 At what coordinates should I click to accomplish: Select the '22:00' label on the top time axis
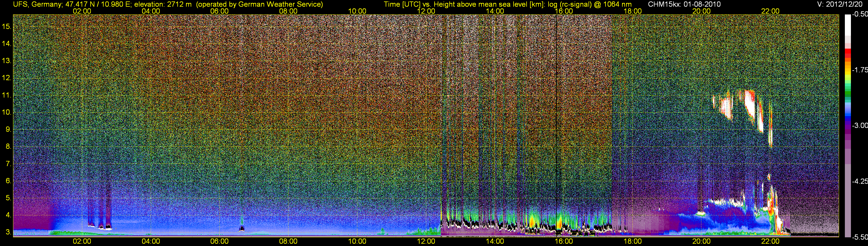(x=770, y=11)
